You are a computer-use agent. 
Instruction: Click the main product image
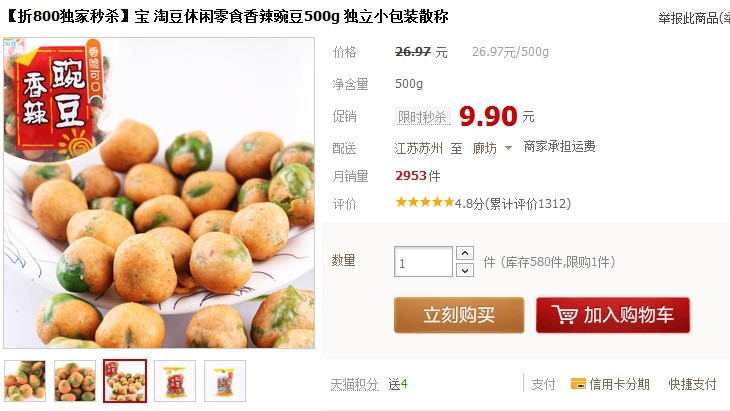[x=159, y=193]
